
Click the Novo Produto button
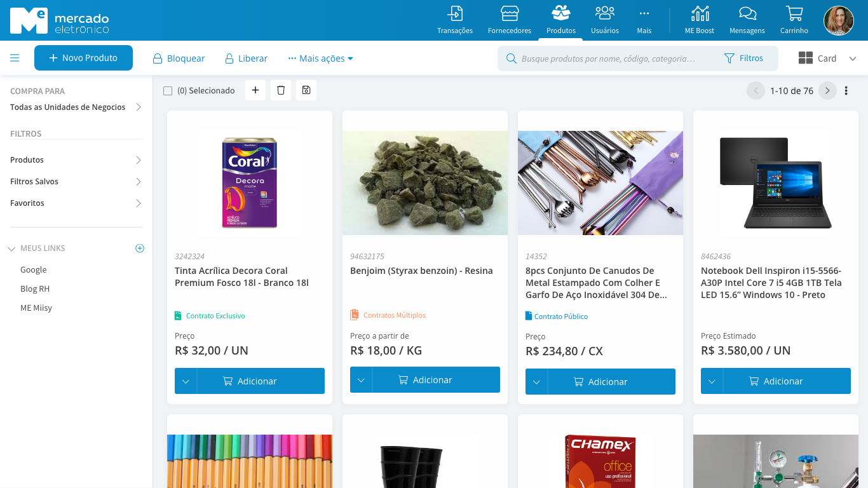(x=83, y=58)
